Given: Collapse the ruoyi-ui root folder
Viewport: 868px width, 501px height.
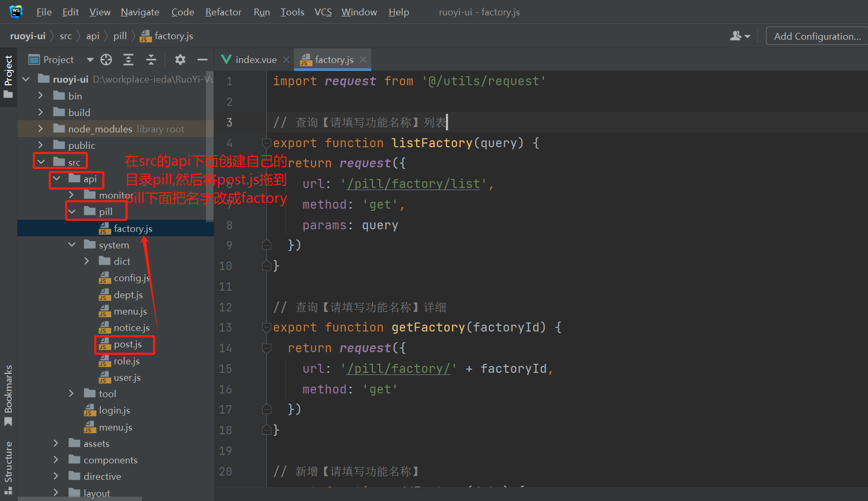Looking at the screenshot, I should (x=26, y=79).
